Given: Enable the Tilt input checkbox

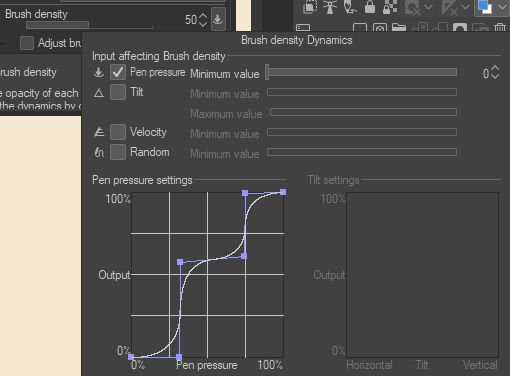Looking at the screenshot, I should [x=118, y=92].
